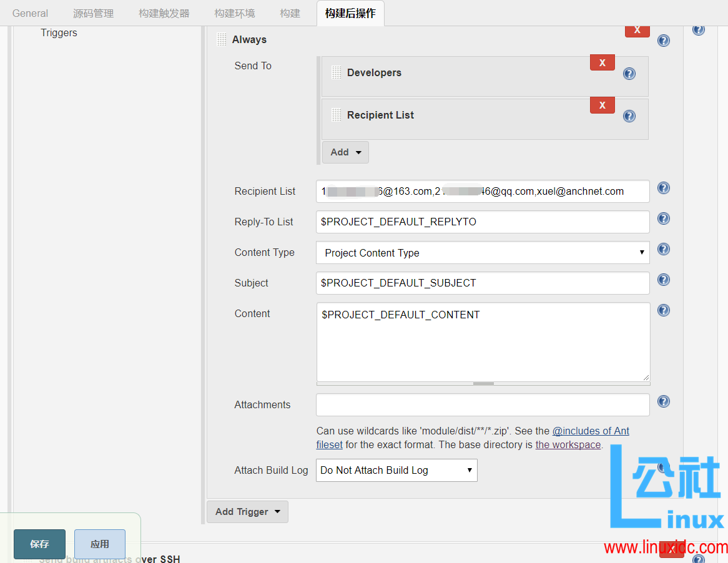Image resolution: width=728 pixels, height=563 pixels.
Task: Click help icon in Recipient List row
Action: (x=629, y=116)
